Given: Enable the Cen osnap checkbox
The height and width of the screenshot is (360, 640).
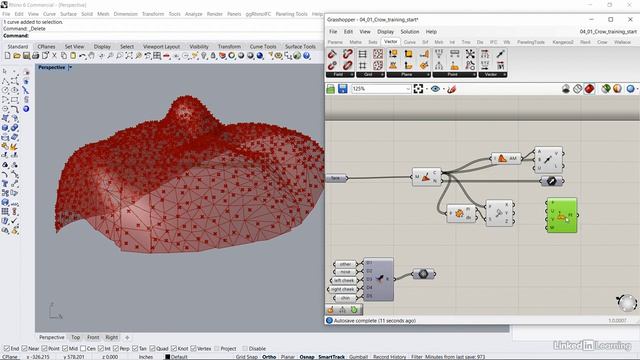Looking at the screenshot, I should pos(83,349).
